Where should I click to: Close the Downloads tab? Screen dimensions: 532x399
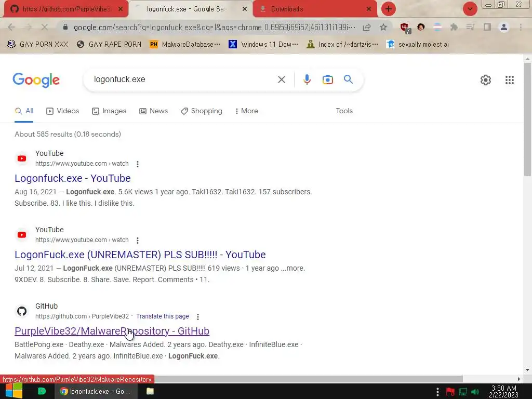point(369,9)
